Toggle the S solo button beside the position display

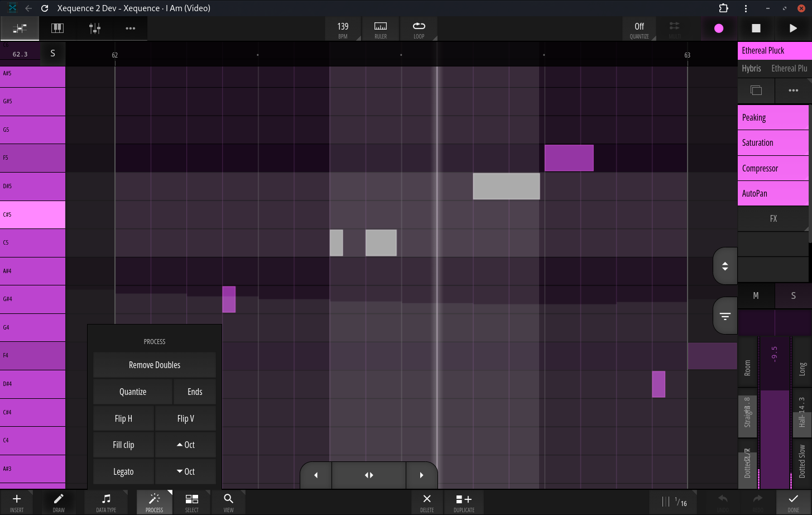(x=53, y=54)
